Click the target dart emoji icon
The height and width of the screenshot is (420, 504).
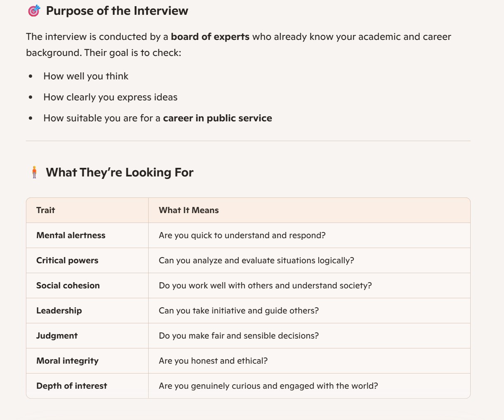point(34,11)
